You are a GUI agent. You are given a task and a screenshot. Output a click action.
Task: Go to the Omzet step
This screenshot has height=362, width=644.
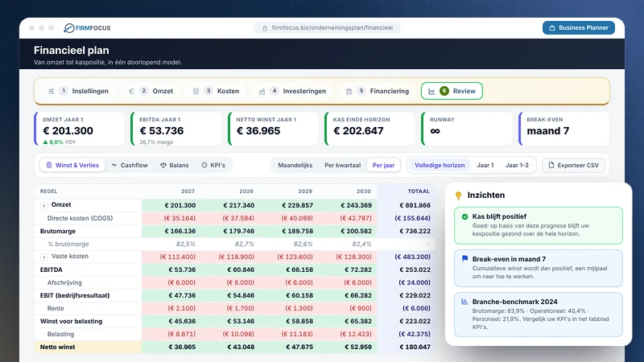(151, 91)
